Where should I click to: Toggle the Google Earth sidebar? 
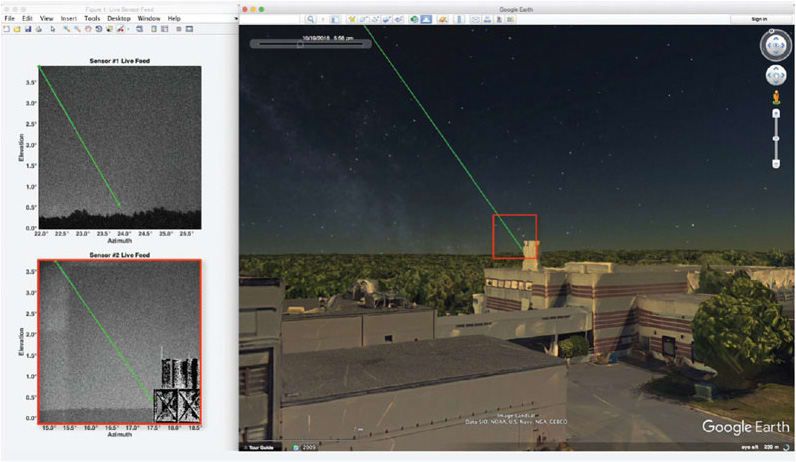335,19
